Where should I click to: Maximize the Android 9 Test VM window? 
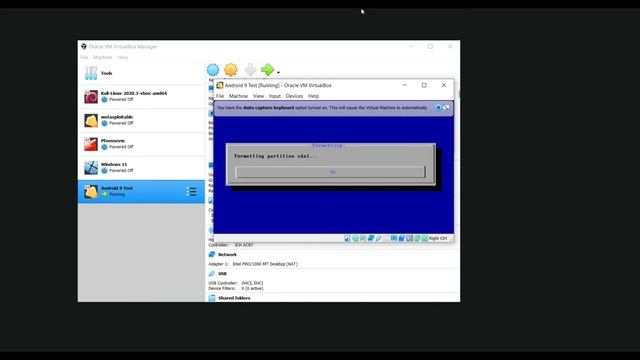[x=424, y=85]
